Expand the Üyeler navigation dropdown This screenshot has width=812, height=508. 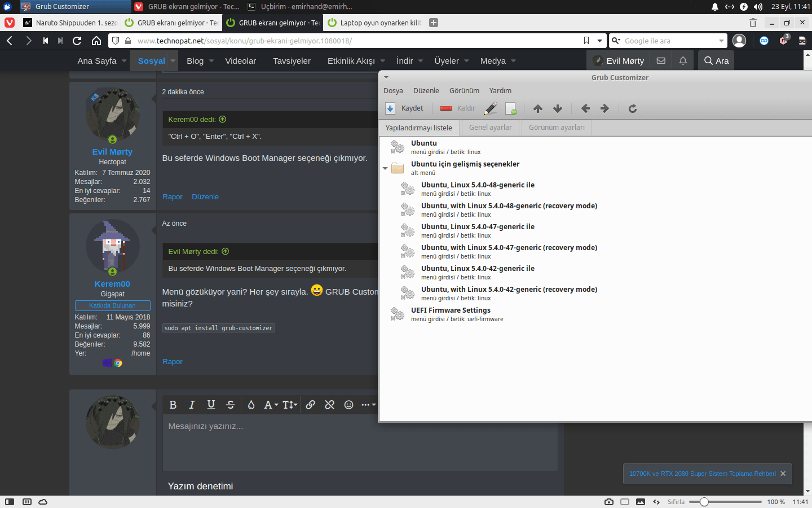(x=467, y=60)
